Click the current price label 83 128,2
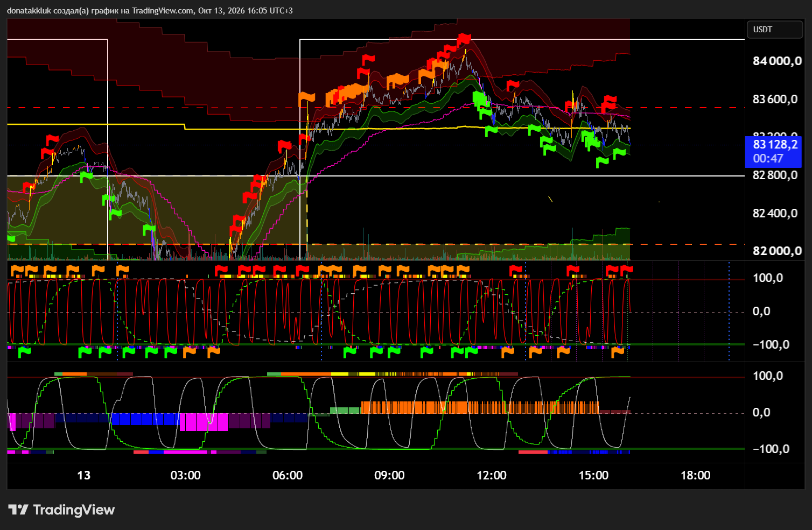This screenshot has width=812, height=530. click(775, 144)
